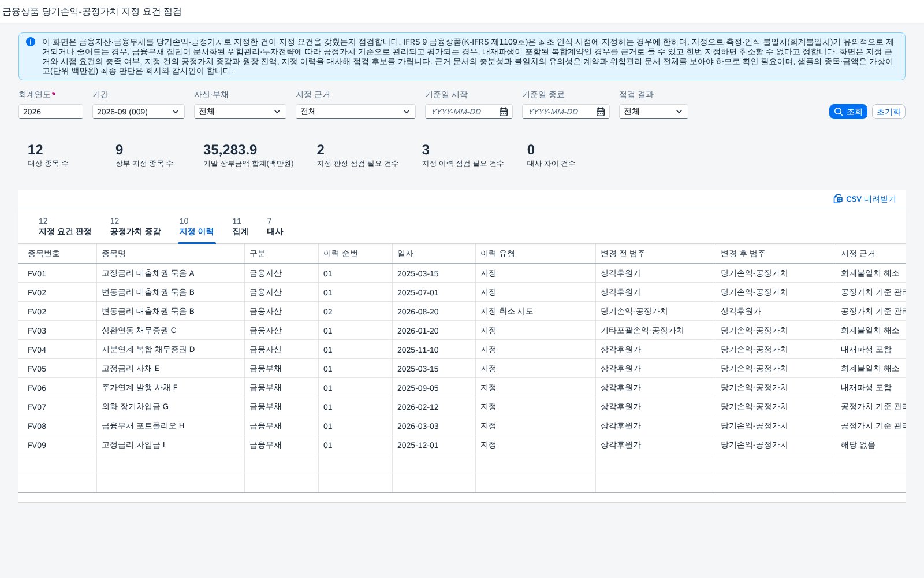
Task: Select cell 고정금리 대출채권 묶음 A
Action: click(171, 273)
